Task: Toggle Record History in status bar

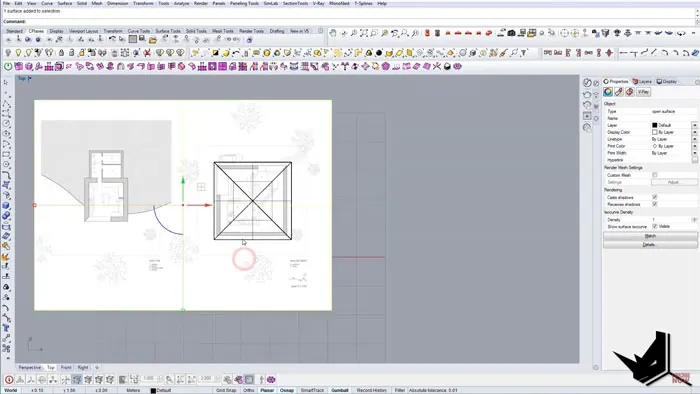Action: click(x=371, y=390)
